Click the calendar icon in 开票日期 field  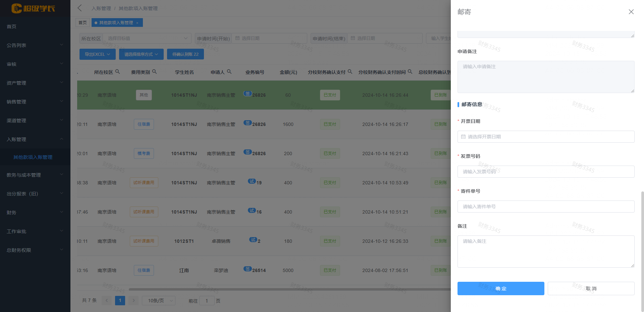tap(463, 137)
